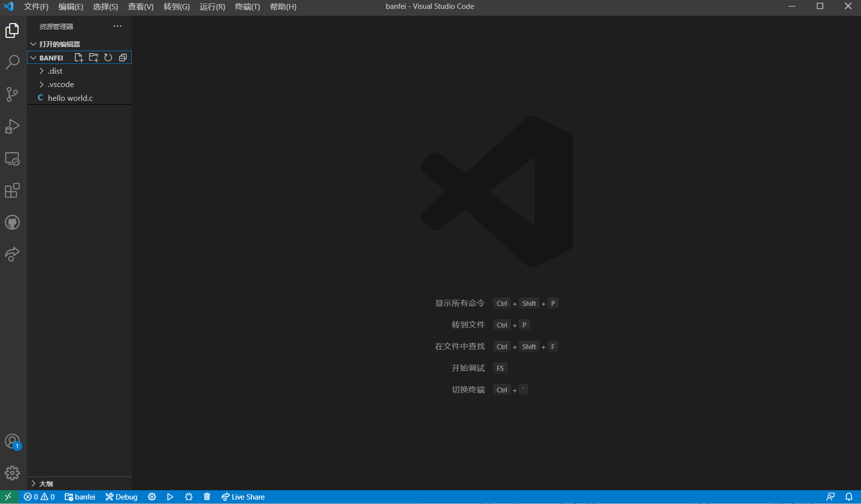Refresh the BANFEI explorer tree
The image size is (861, 504).
pos(108,58)
